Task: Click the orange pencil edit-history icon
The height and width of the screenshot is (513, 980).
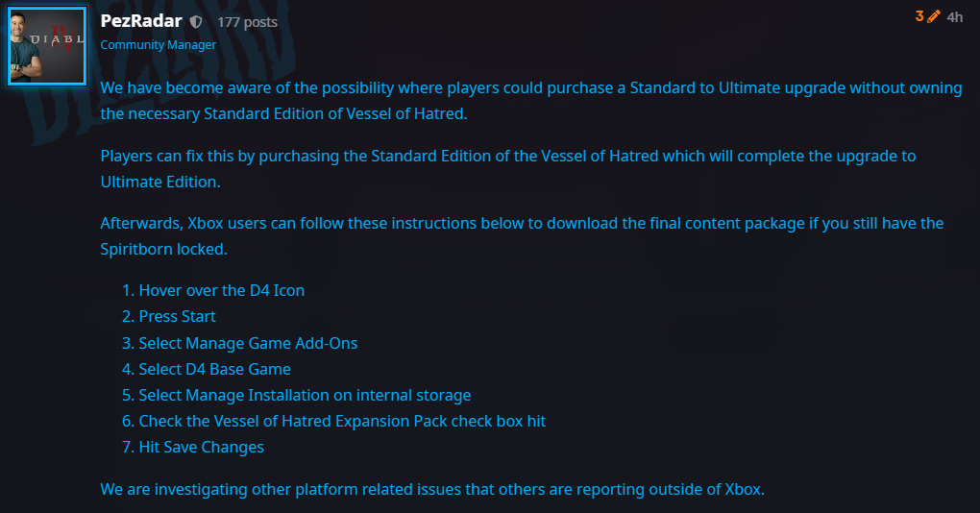Action: pyautogui.click(x=933, y=16)
